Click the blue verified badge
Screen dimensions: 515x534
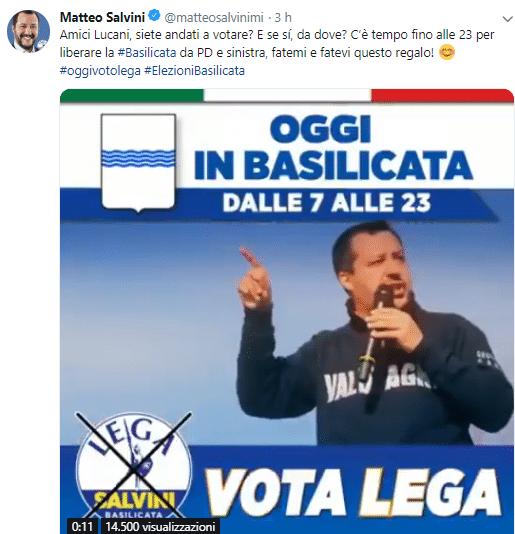[x=155, y=16]
